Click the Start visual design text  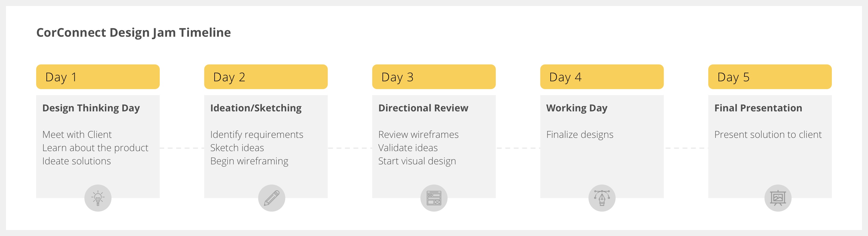point(417,161)
